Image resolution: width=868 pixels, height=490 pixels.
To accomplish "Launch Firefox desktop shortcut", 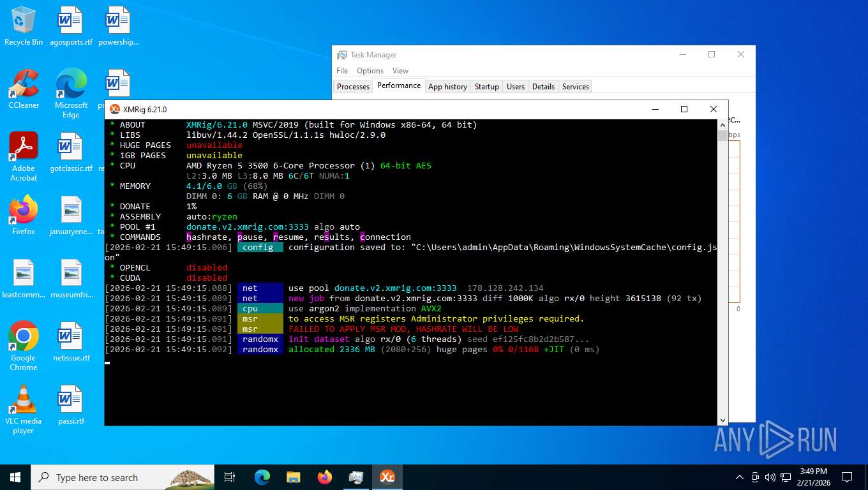I will 24,216.
